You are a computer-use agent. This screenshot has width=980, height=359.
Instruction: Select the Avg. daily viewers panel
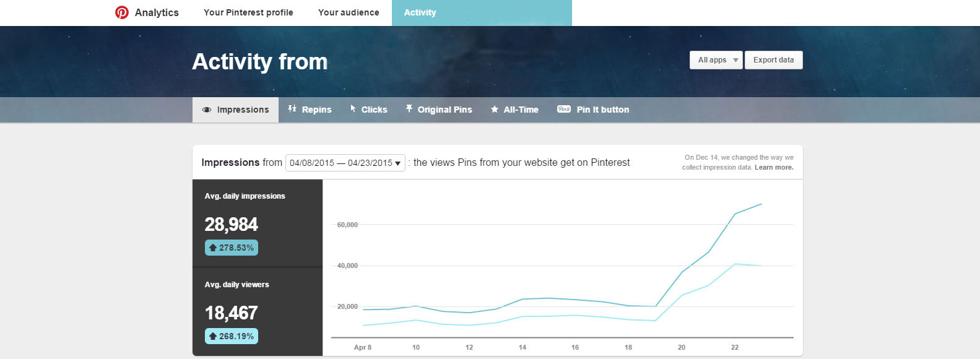258,311
